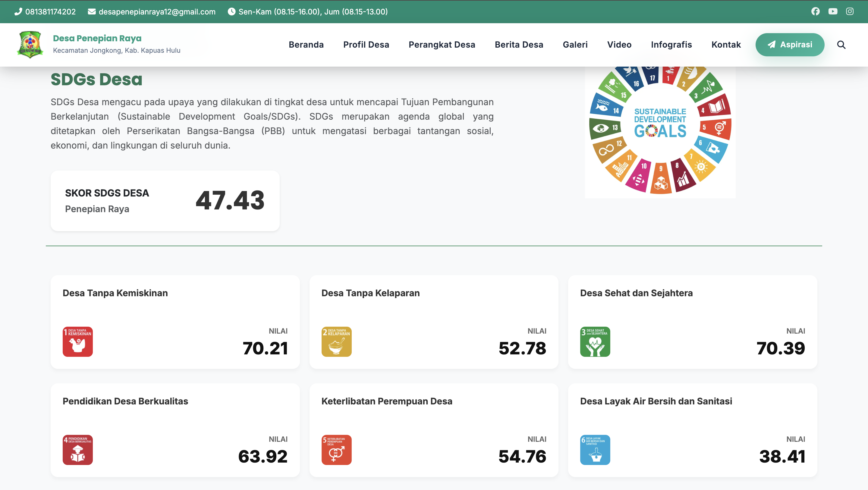
Task: Click the Pendidikan Desa Berkualitas icon
Action: click(77, 450)
